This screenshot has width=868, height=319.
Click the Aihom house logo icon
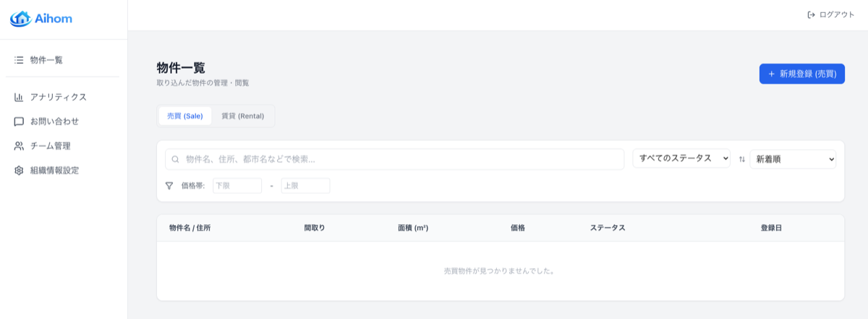pyautogui.click(x=20, y=19)
